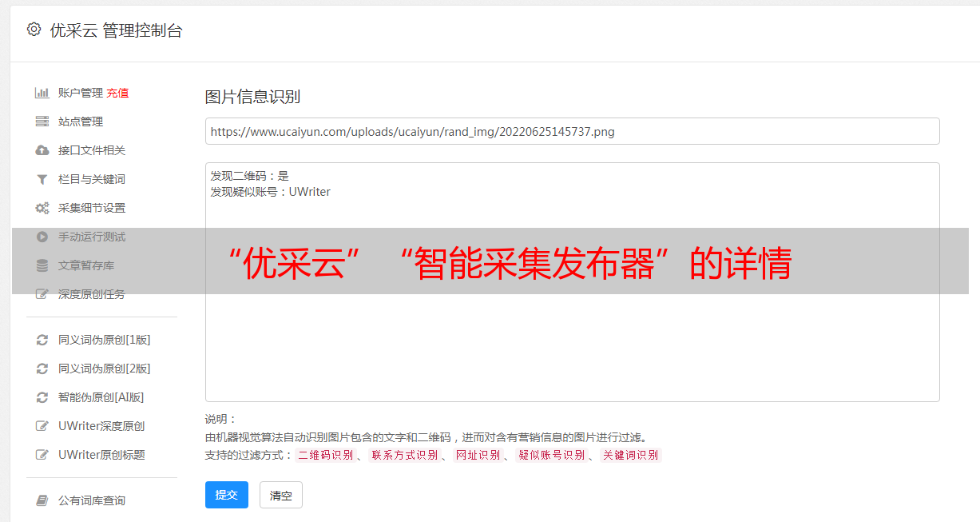
Task: Click the red 充值 link
Action: point(117,93)
